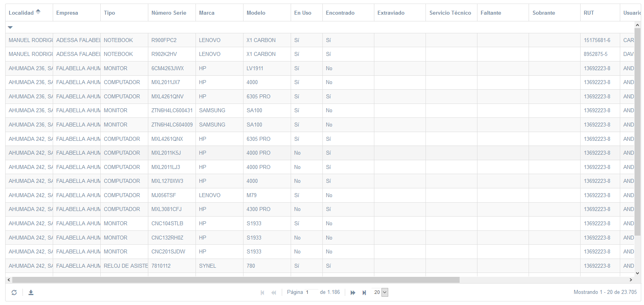The width and height of the screenshot is (644, 305).
Task: Click horizontal scrollbar right arrow
Action: point(631,280)
